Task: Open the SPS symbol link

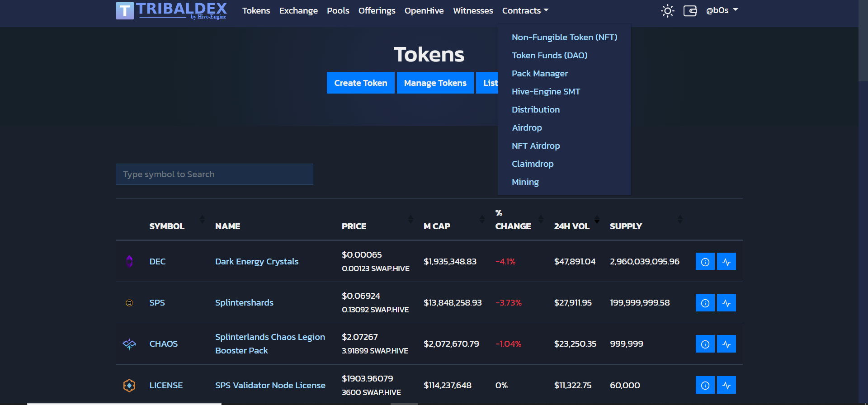Action: click(x=157, y=302)
